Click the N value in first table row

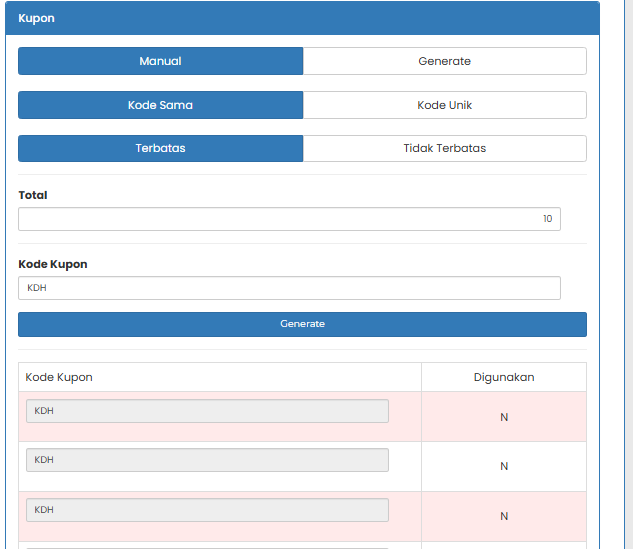tap(504, 417)
